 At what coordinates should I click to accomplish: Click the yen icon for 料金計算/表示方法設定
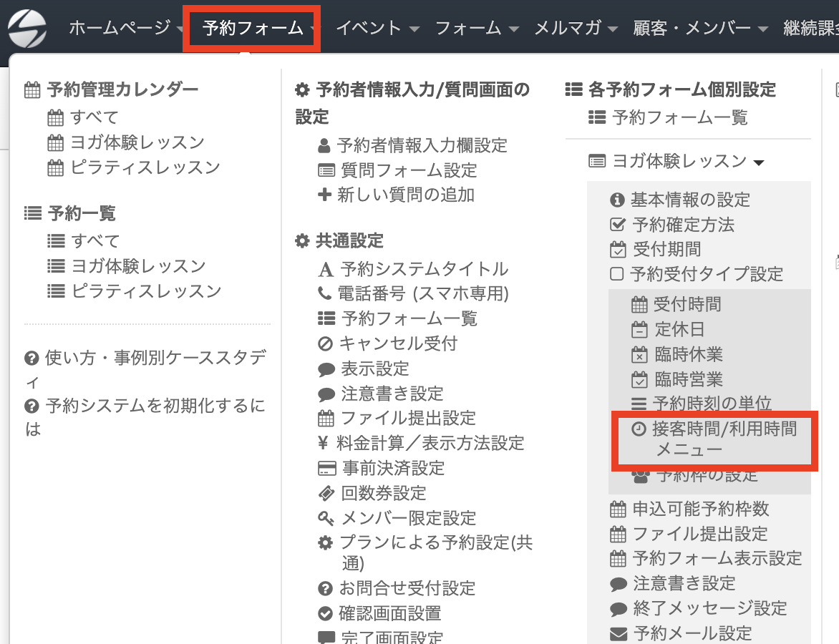tap(324, 443)
